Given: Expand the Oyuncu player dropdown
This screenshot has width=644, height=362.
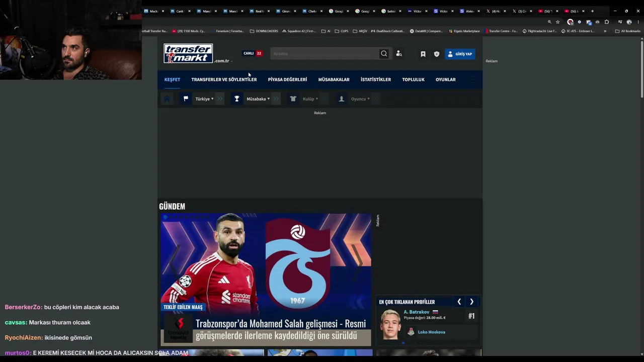Looking at the screenshot, I should pyautogui.click(x=360, y=99).
